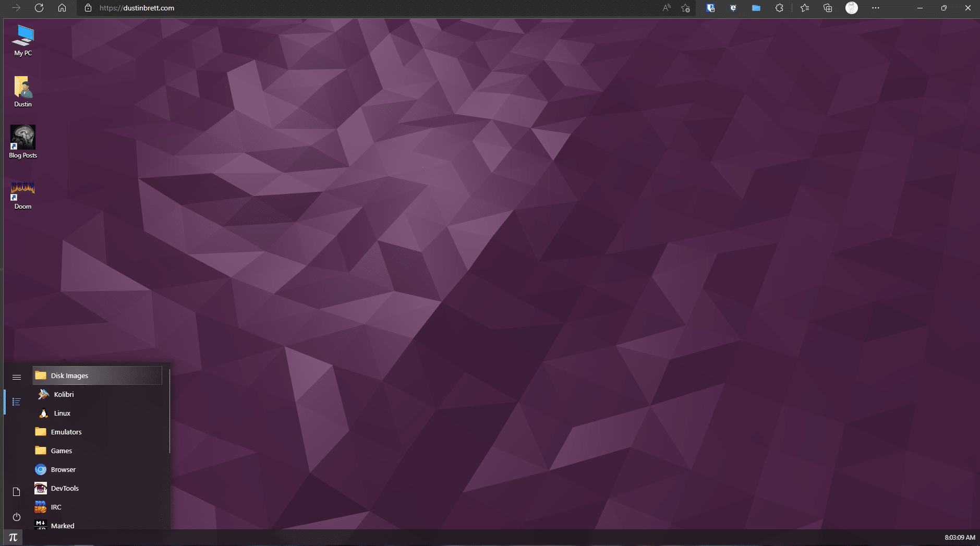Open the Dustin folder icon
Image resolution: width=980 pixels, height=546 pixels.
[x=23, y=92]
